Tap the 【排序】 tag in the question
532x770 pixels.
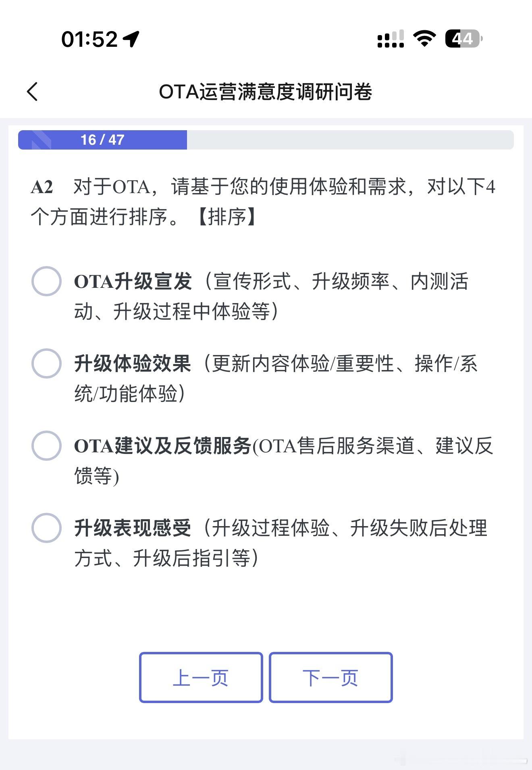(x=227, y=217)
